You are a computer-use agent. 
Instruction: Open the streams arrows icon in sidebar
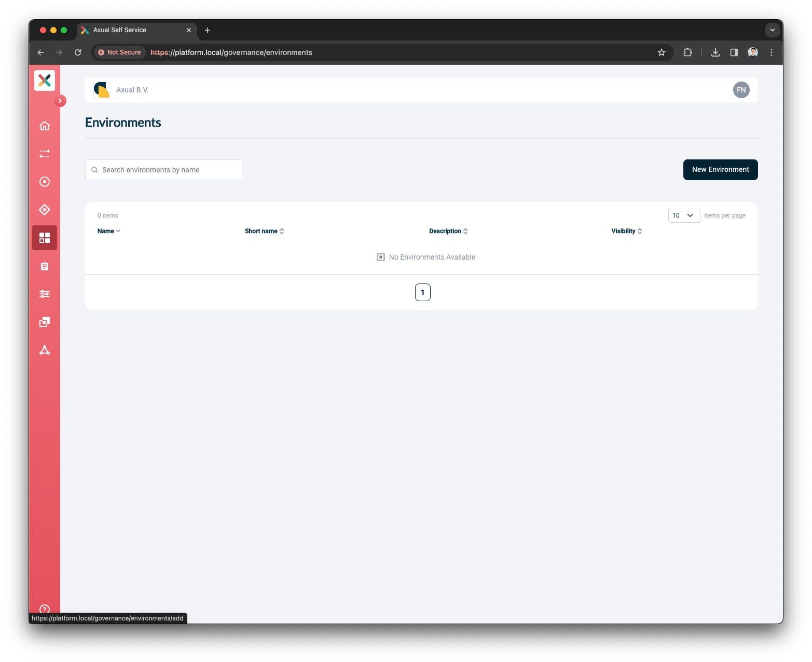(45, 154)
